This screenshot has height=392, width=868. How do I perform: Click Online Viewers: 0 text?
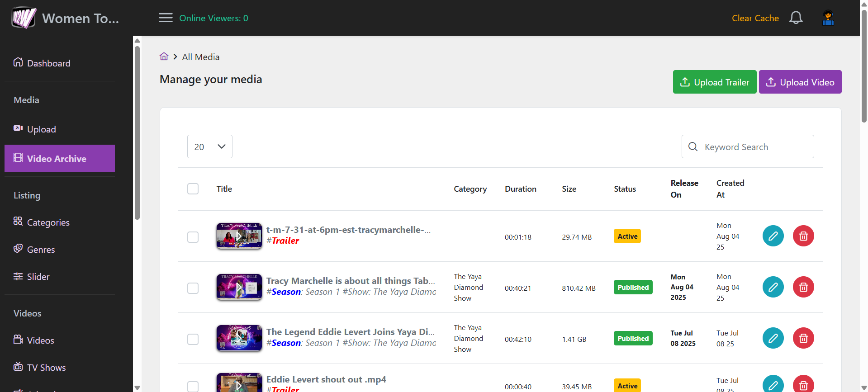[x=213, y=18]
